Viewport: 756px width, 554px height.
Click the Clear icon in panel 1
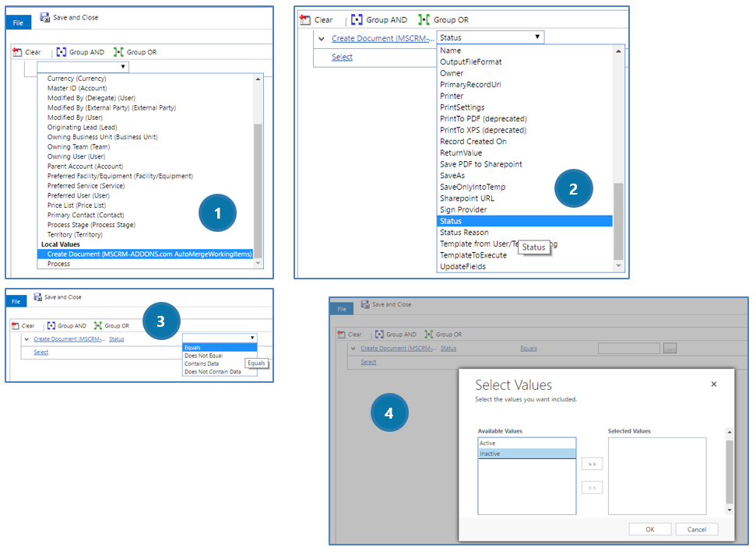coord(17,52)
